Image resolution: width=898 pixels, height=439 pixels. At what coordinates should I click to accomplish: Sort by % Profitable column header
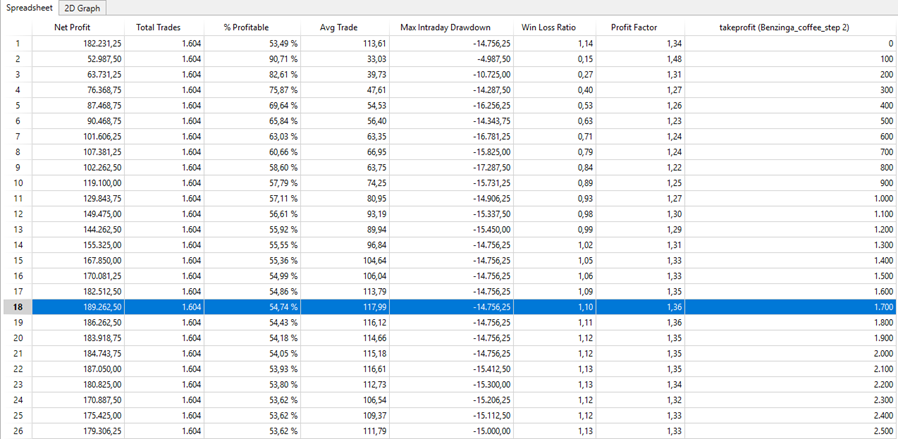tap(245, 28)
